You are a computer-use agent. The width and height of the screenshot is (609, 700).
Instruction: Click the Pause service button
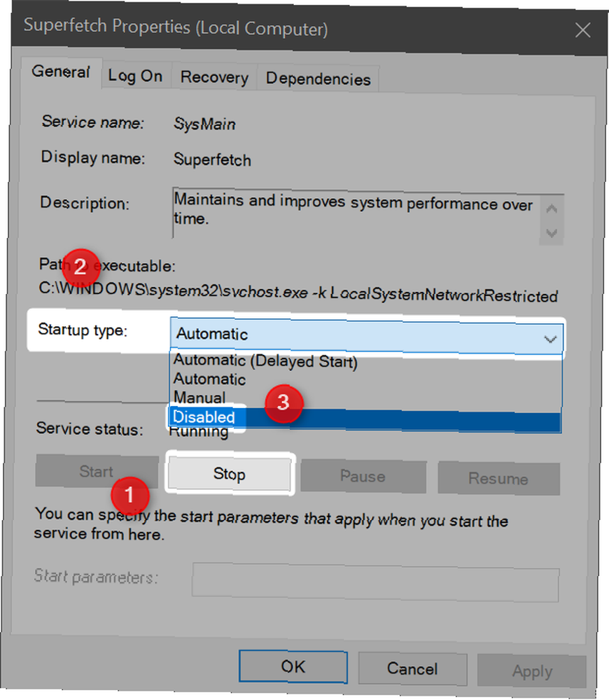363,476
